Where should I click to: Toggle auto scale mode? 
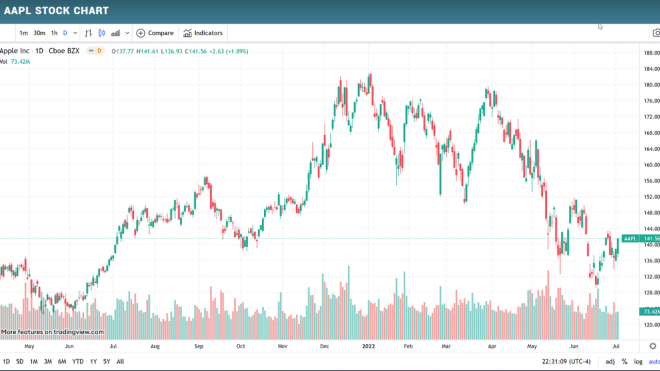(x=655, y=361)
